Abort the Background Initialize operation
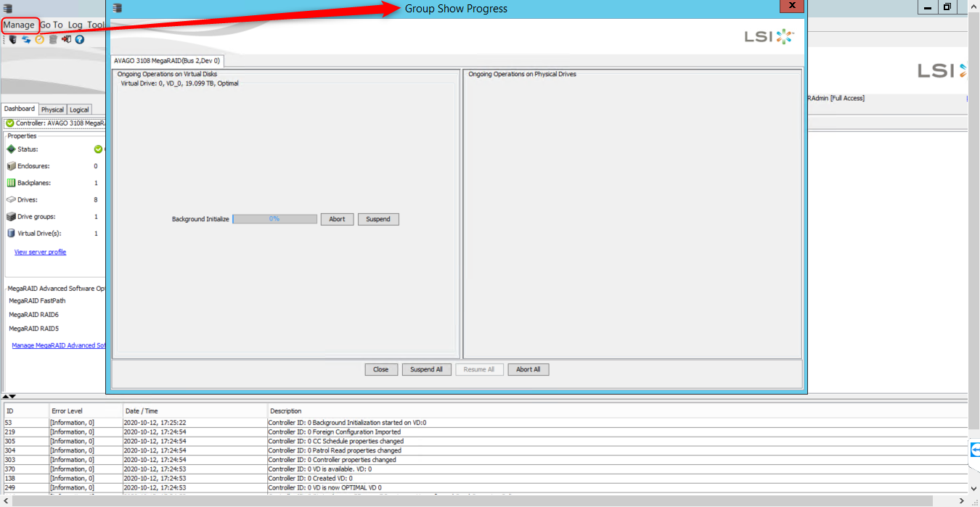 pos(338,219)
